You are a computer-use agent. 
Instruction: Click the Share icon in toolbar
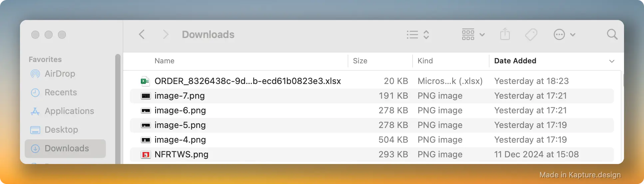[x=505, y=34]
